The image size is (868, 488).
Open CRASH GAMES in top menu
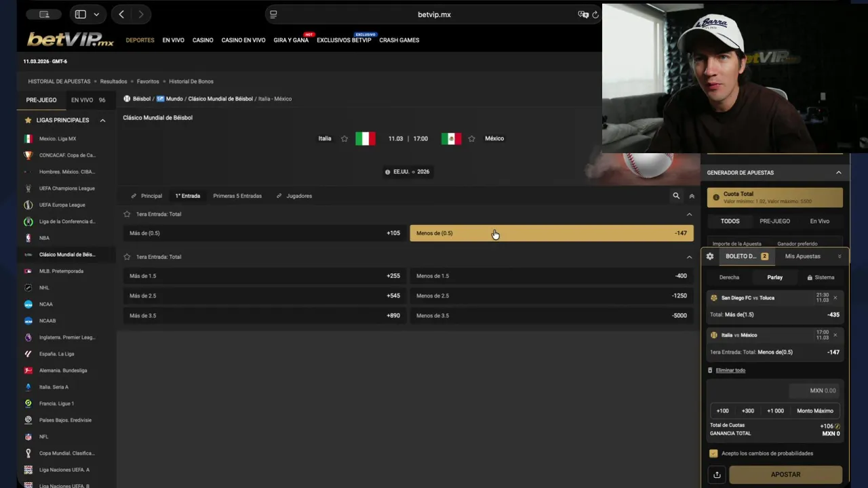pyautogui.click(x=399, y=40)
